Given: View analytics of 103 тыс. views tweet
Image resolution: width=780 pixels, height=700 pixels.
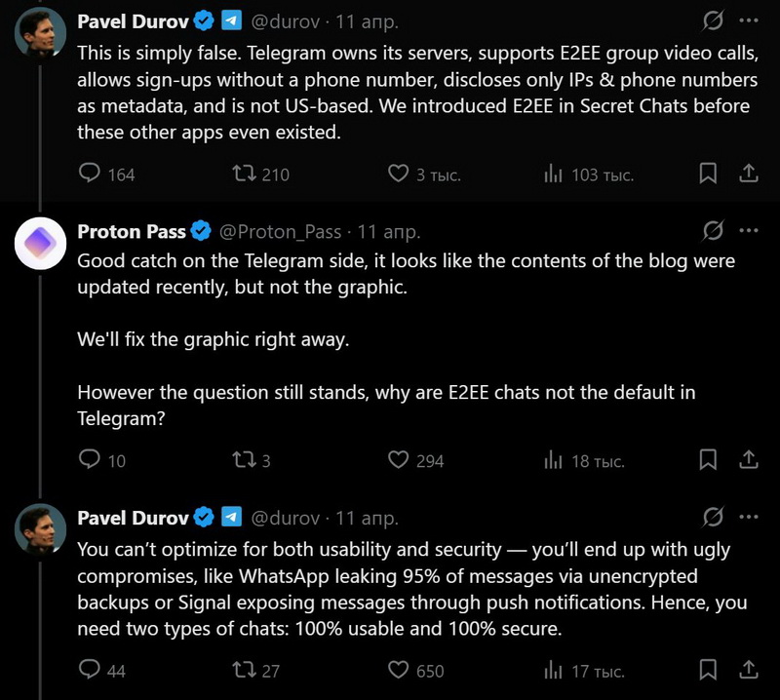Looking at the screenshot, I should 553,174.
